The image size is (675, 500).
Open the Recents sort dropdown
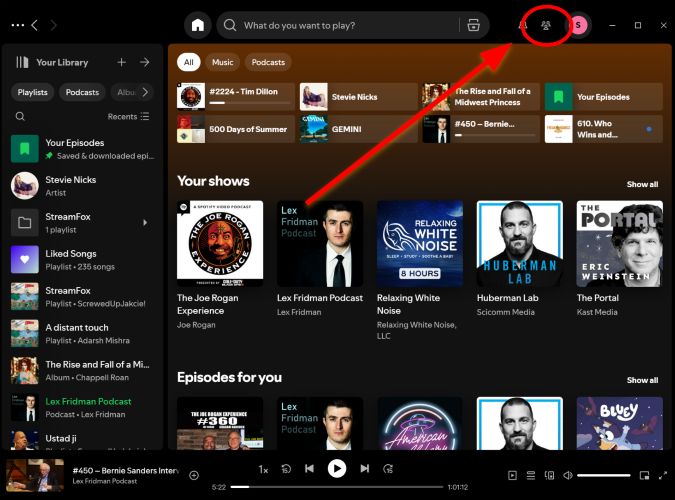[x=129, y=116]
